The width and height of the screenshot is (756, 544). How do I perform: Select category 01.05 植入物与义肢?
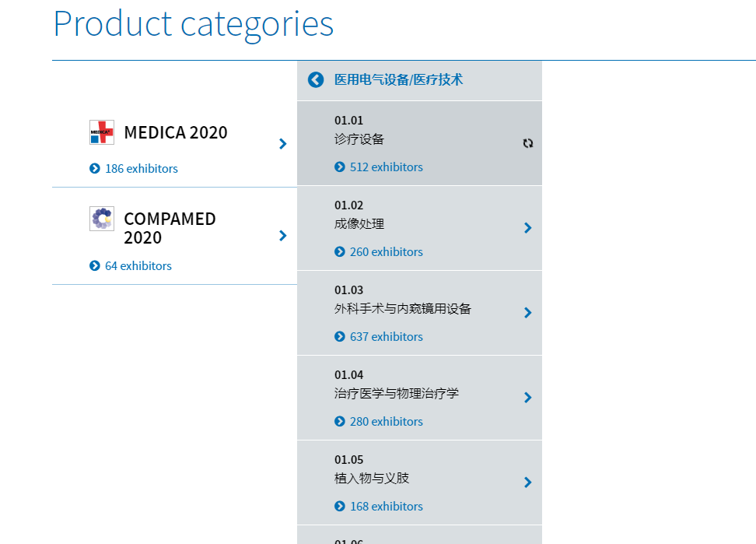coord(419,483)
